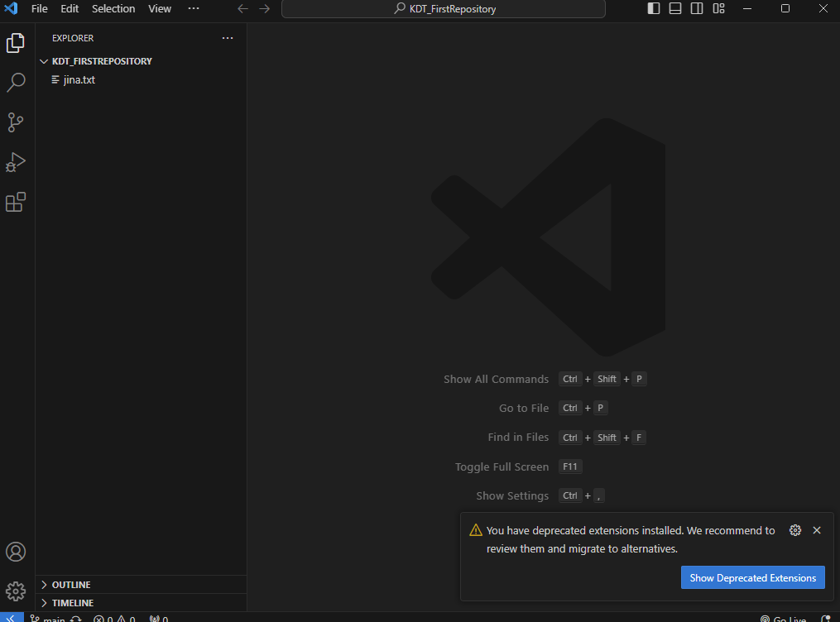Image resolution: width=840 pixels, height=622 pixels.
Task: Click the main branch in status bar
Action: [48, 618]
